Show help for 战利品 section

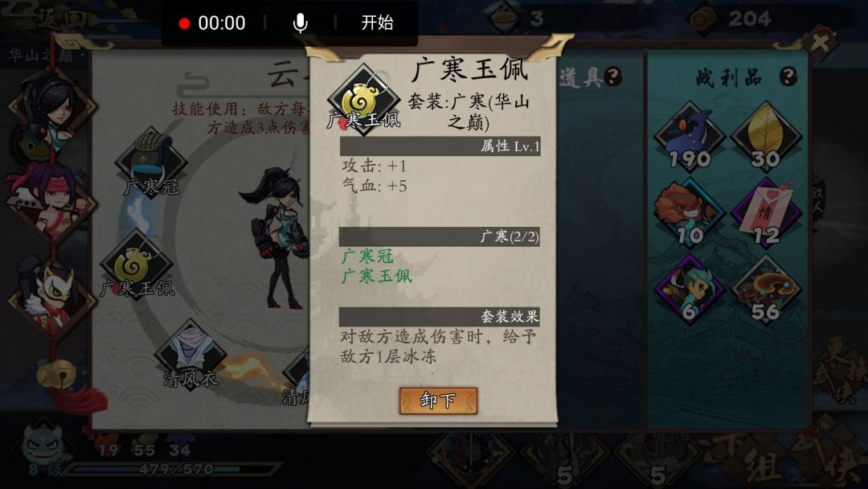click(x=789, y=76)
